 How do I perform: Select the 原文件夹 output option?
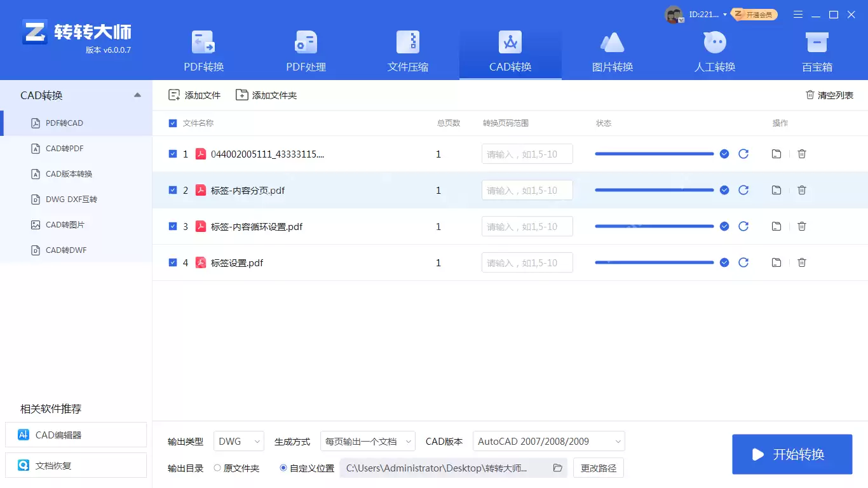click(x=217, y=468)
